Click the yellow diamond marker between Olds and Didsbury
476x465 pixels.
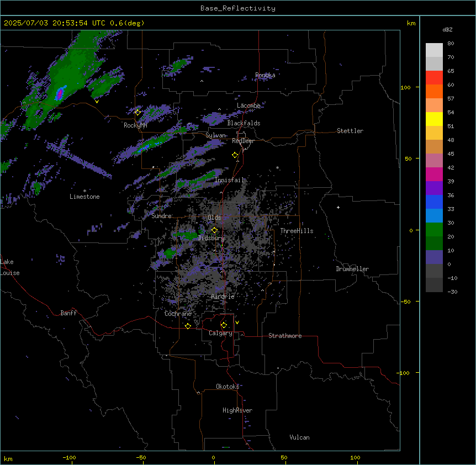[x=214, y=230]
